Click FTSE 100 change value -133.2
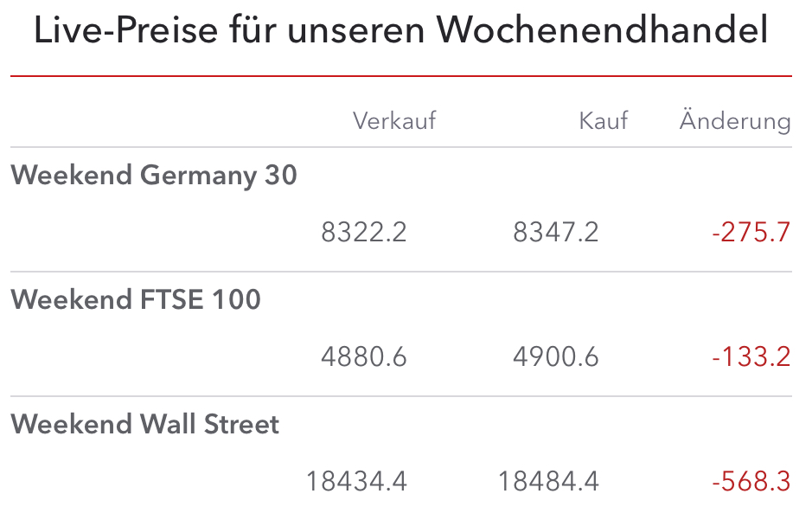The height and width of the screenshot is (513, 812). [x=751, y=356]
